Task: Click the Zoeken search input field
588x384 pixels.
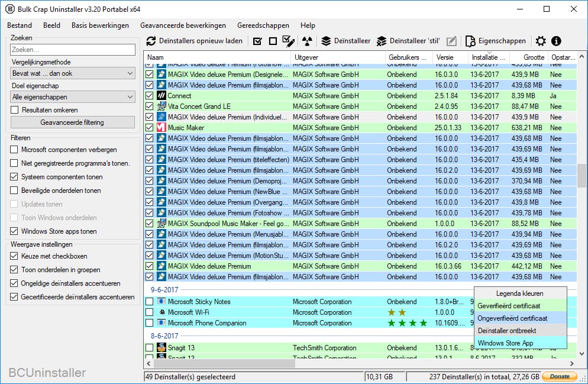Action: click(73, 50)
